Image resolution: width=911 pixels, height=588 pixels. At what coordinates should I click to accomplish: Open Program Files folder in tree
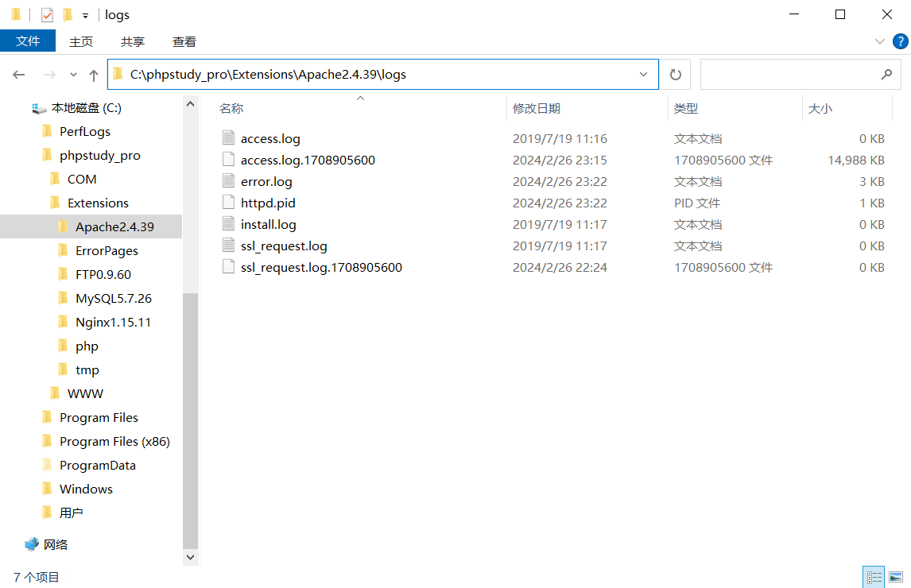tap(99, 417)
